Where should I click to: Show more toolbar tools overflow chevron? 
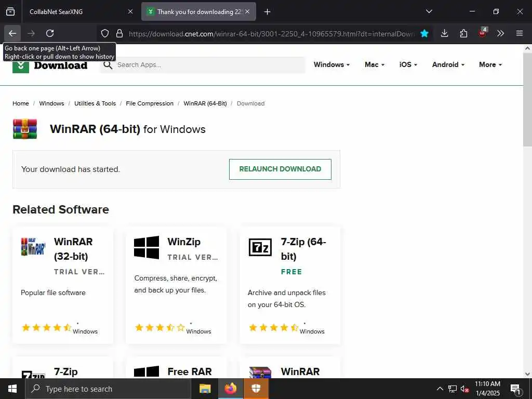click(x=500, y=33)
